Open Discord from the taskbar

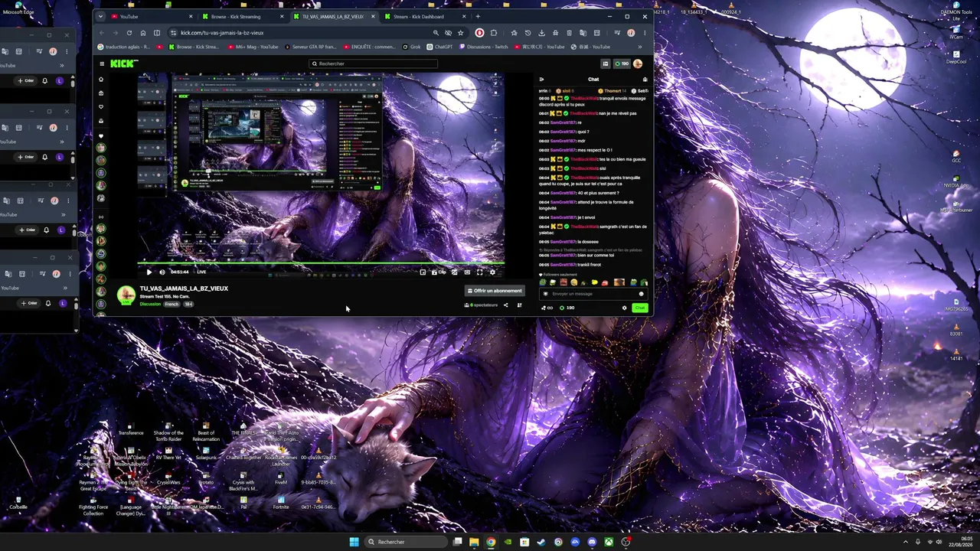pos(592,542)
